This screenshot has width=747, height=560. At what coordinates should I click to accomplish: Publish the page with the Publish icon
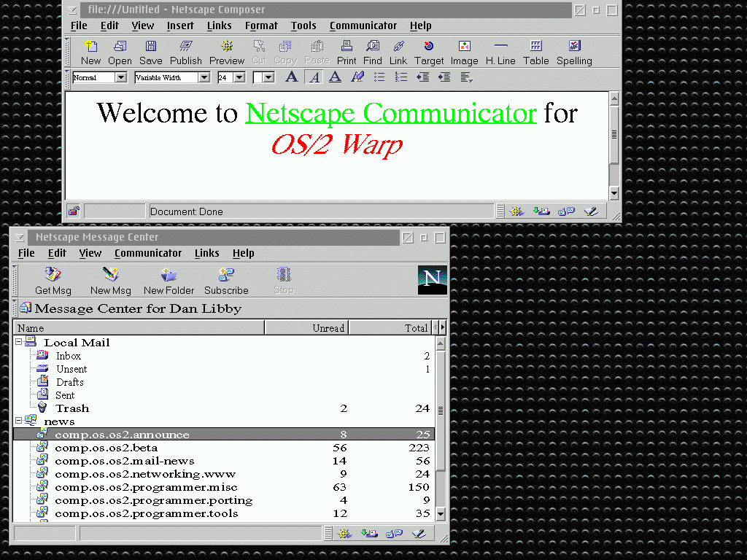click(186, 52)
